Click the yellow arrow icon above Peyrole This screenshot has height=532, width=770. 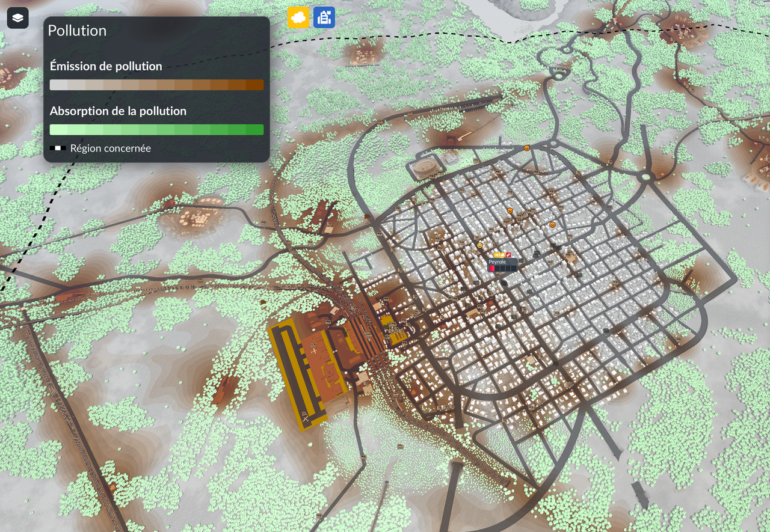496,255
